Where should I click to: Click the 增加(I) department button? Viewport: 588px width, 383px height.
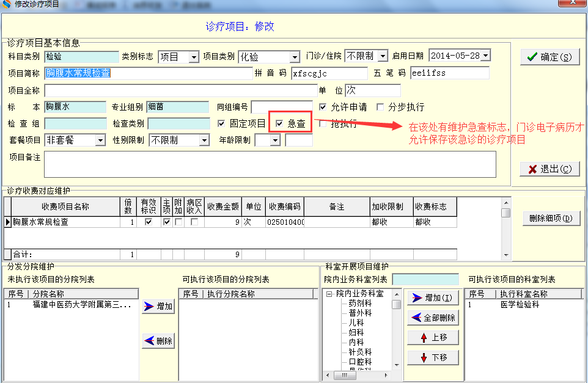tap(433, 298)
